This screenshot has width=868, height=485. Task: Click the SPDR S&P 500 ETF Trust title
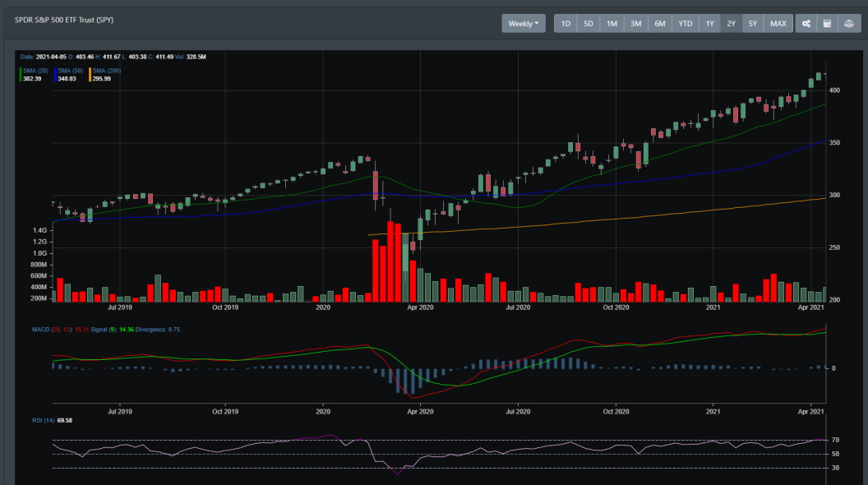point(64,19)
